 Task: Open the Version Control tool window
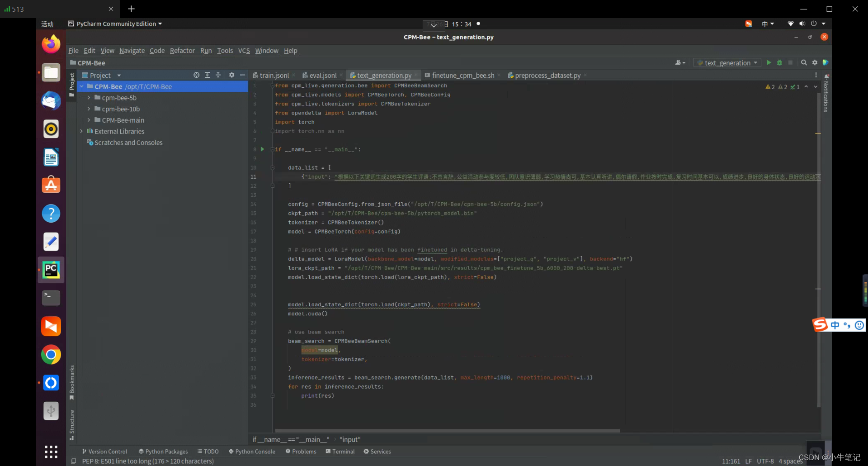click(105, 452)
